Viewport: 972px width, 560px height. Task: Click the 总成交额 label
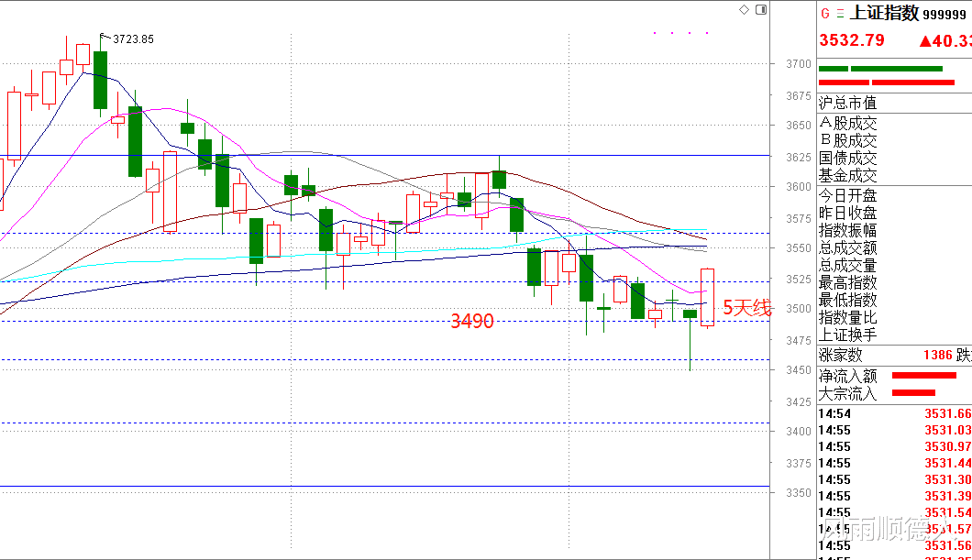847,247
